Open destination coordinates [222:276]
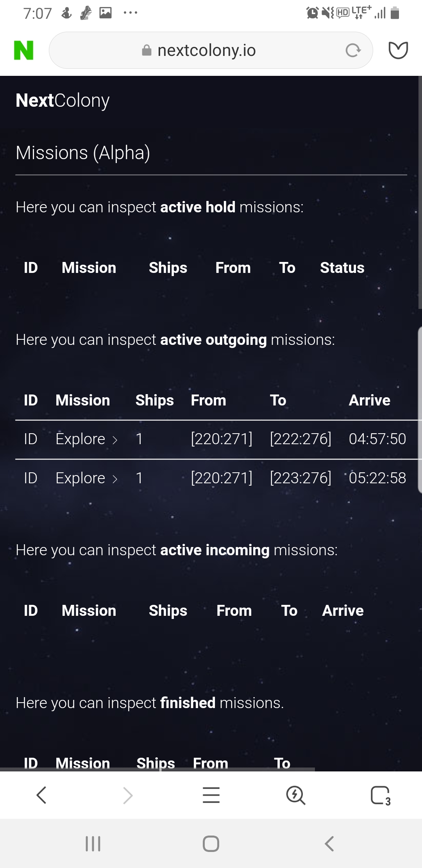The image size is (422, 868). point(300,439)
